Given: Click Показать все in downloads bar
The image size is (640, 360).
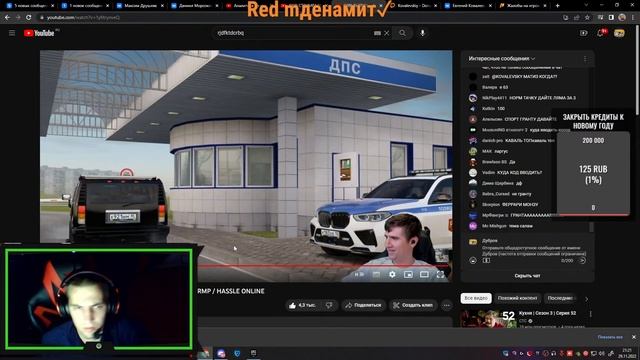Looking at the screenshot, I should pos(610,337).
